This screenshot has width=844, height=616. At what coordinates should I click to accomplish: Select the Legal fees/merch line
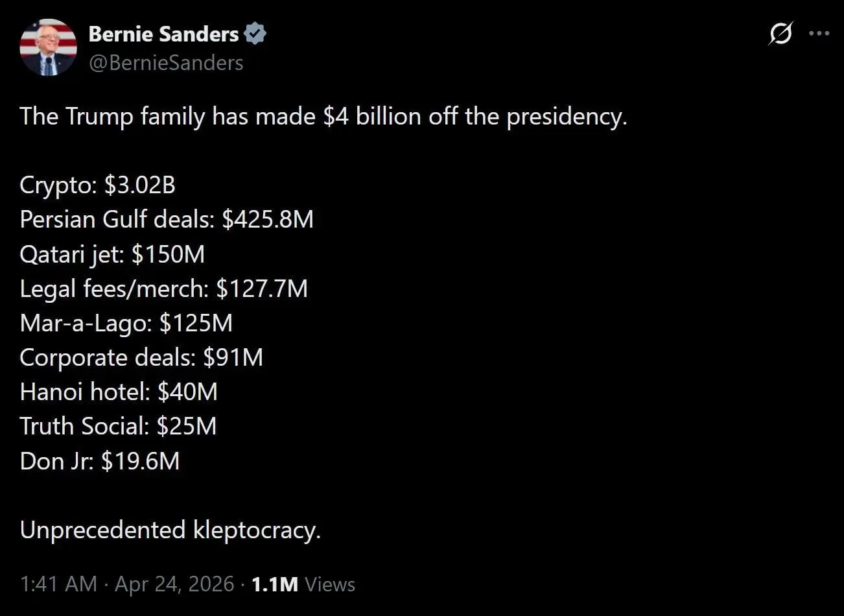[163, 289]
